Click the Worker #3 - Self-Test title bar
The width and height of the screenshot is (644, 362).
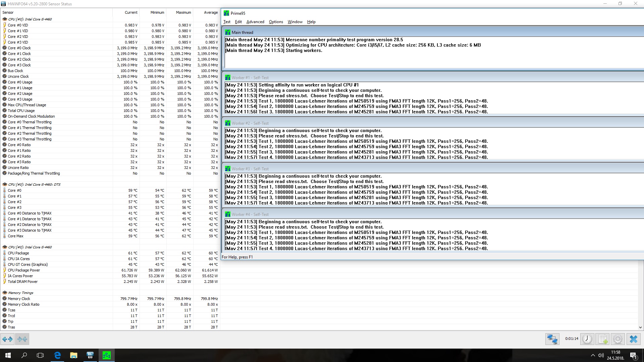coord(433,169)
